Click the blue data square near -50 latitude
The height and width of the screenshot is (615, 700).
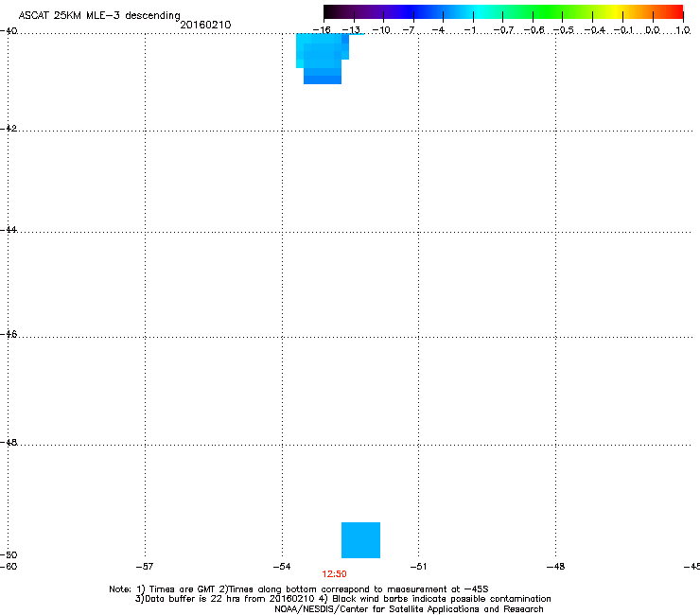(360, 540)
